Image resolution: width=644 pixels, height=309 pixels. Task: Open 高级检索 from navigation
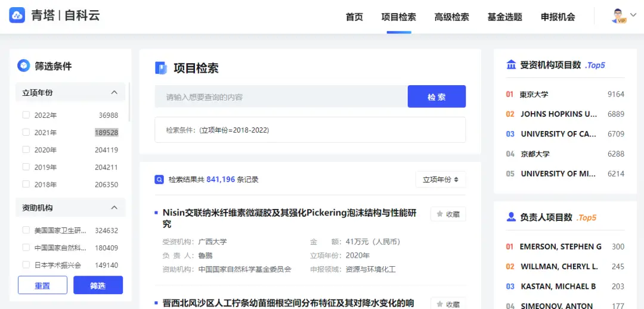452,17
